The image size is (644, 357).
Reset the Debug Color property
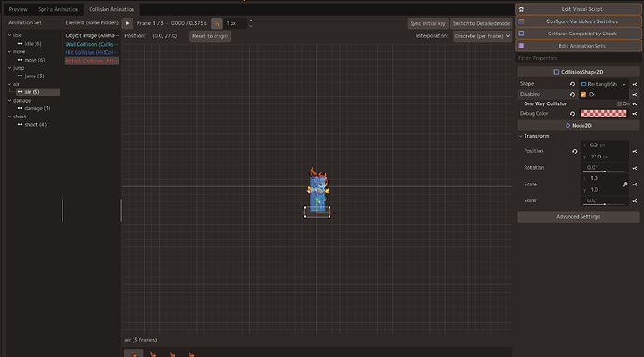point(572,114)
